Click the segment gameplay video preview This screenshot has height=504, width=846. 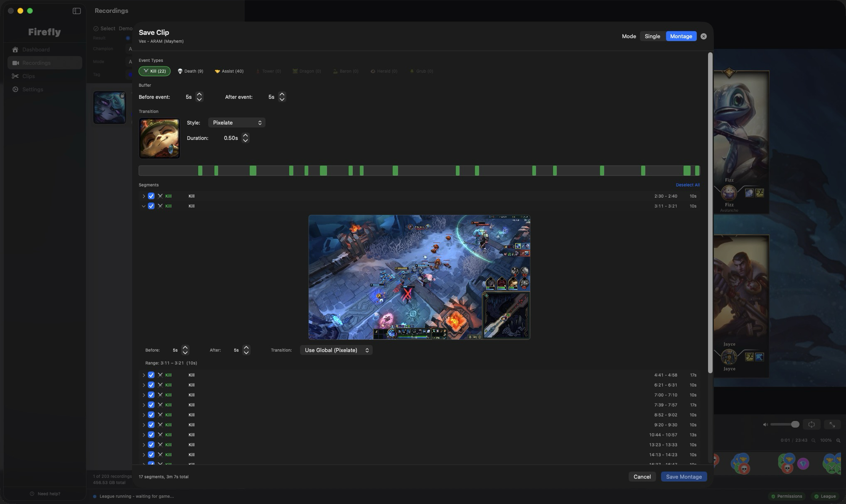click(x=419, y=277)
